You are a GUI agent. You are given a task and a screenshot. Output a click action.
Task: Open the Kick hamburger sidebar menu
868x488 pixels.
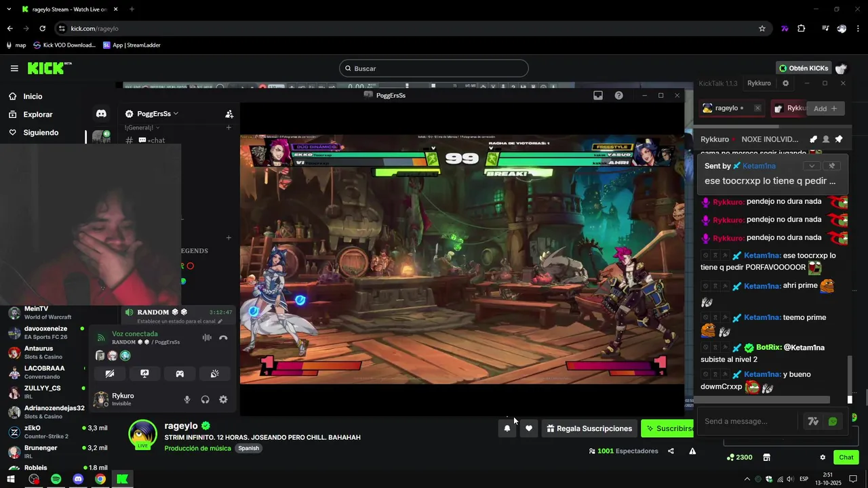14,68
